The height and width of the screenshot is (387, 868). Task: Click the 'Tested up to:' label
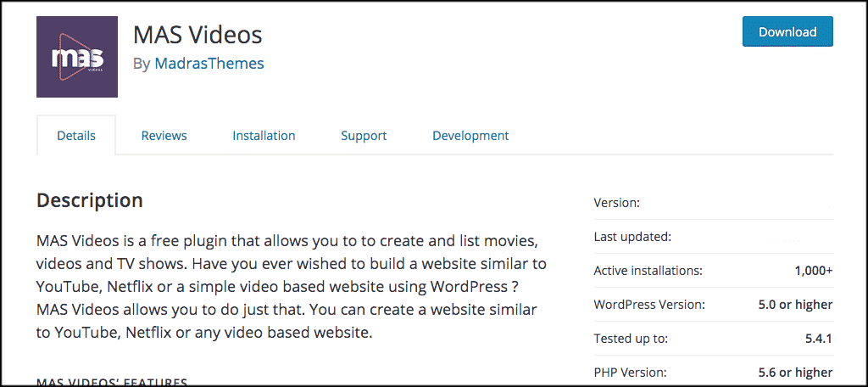click(631, 339)
